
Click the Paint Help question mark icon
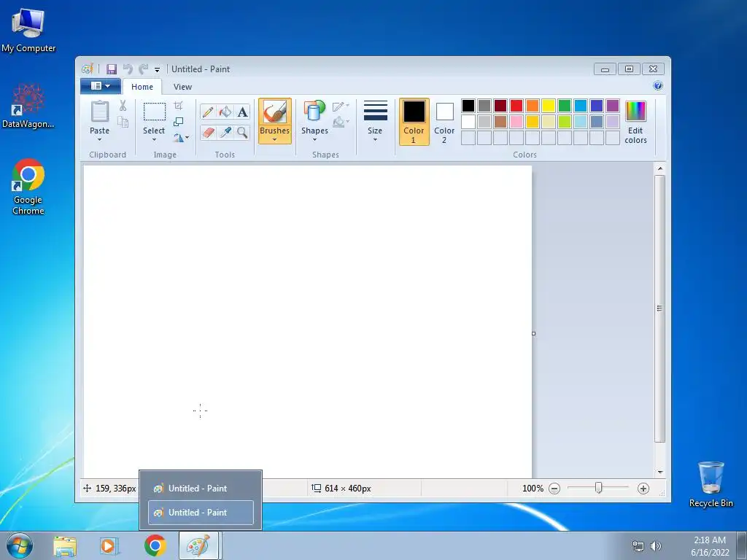658,86
